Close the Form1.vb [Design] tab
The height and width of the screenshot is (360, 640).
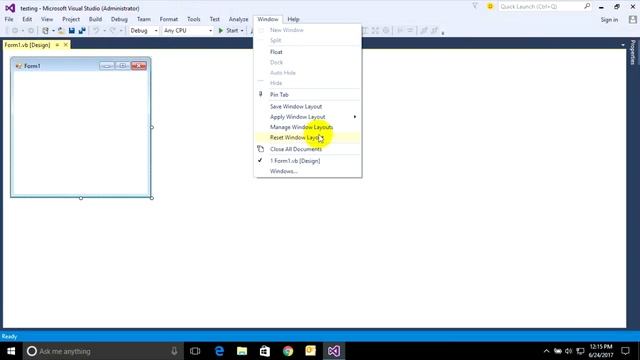(x=66, y=45)
